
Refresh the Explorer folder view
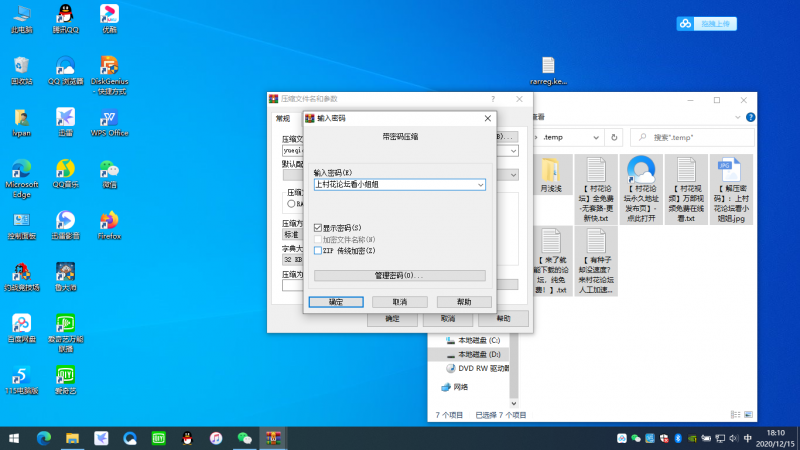(x=614, y=137)
